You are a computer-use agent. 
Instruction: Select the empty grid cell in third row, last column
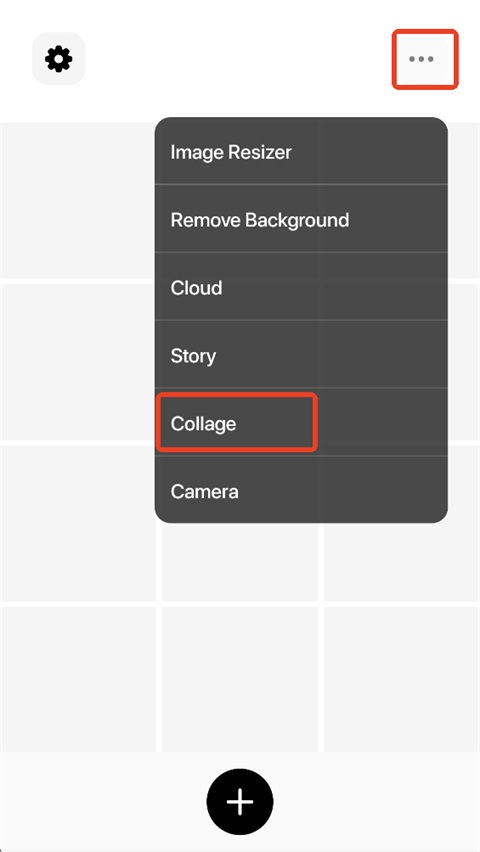(402, 562)
